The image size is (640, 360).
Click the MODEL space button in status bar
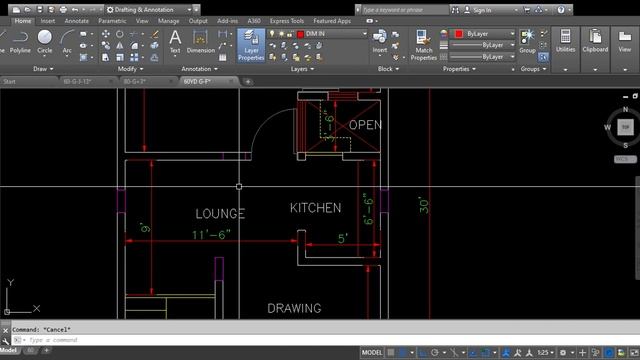[x=372, y=353]
